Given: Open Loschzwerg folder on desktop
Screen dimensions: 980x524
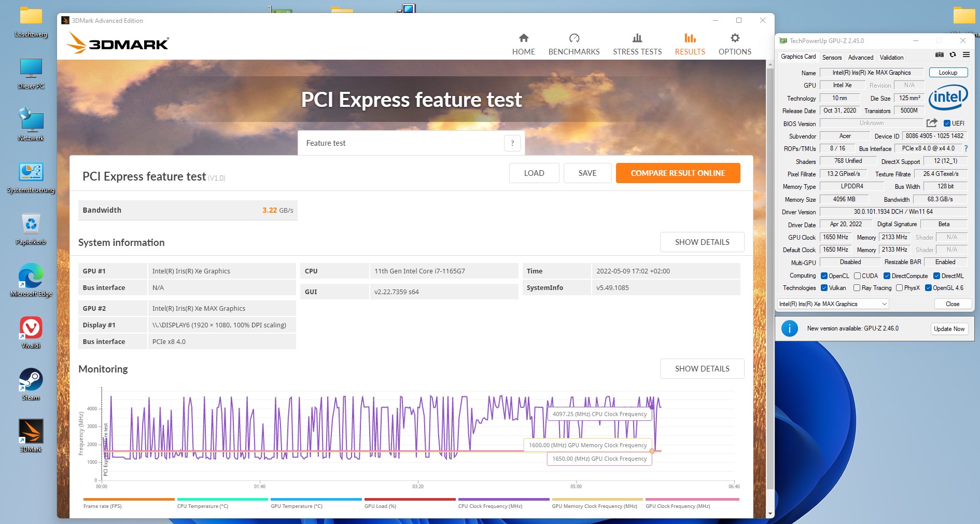Looking at the screenshot, I should pos(31,22).
